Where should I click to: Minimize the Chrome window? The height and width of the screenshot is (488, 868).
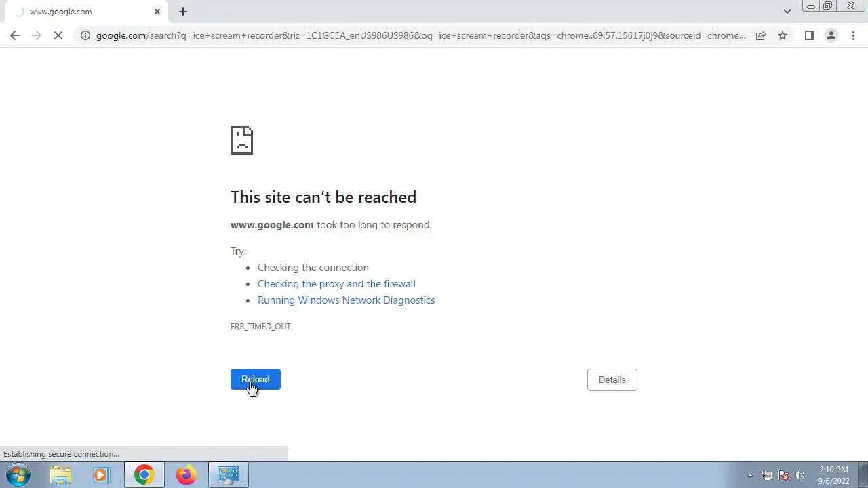[x=810, y=6]
